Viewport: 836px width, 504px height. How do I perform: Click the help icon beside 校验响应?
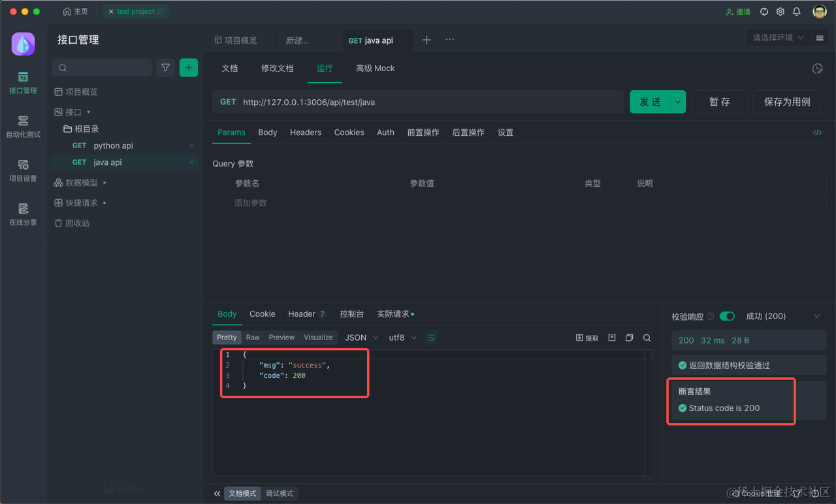[x=711, y=317]
